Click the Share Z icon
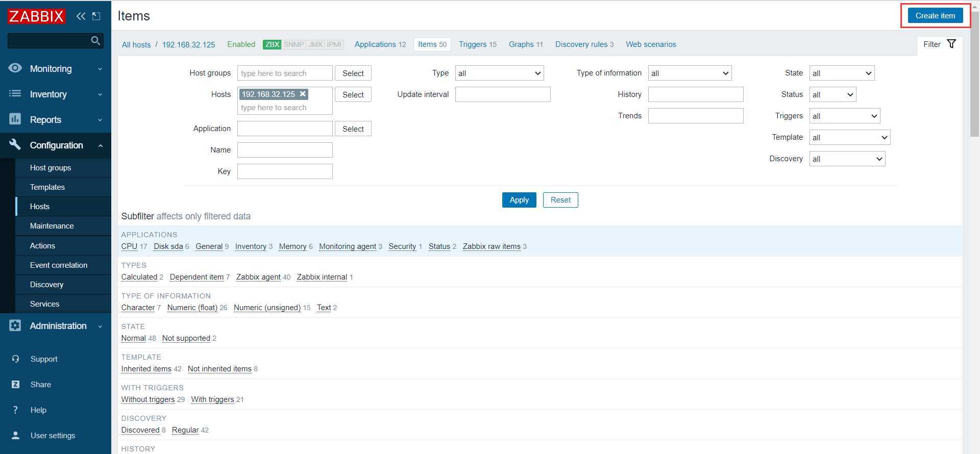Image resolution: width=980 pixels, height=454 pixels. (16, 385)
